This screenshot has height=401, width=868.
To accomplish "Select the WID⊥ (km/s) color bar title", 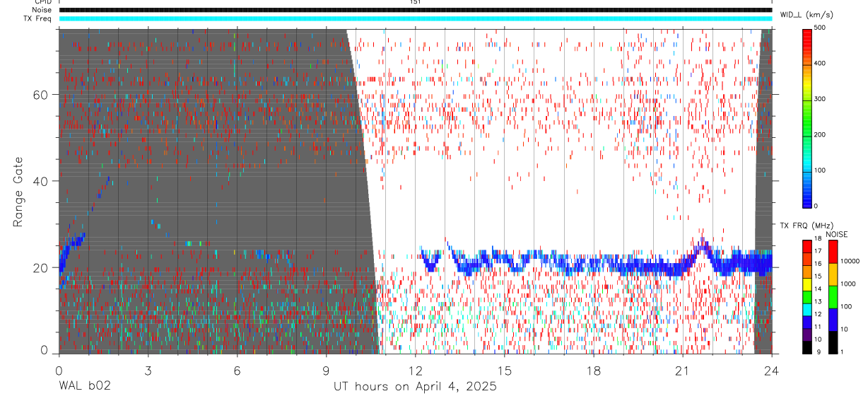I will 806,14.
